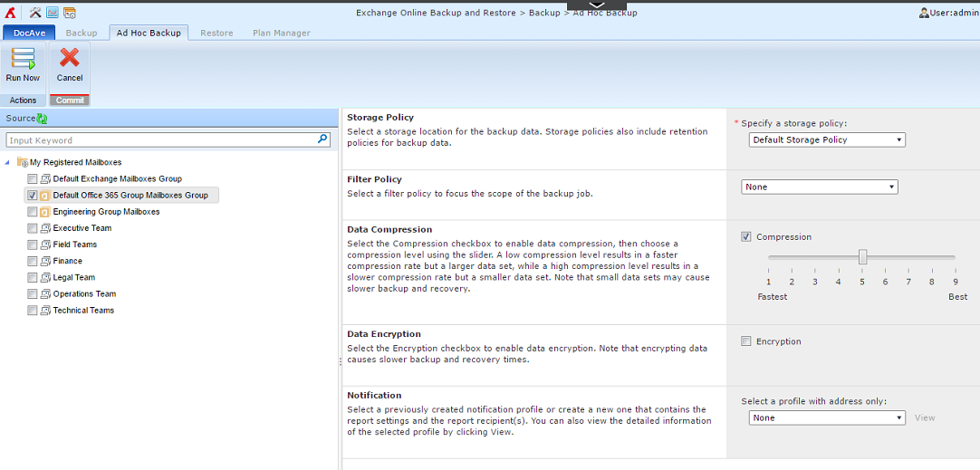
Task: Click the My Registered Mailboxes folder icon
Action: pos(22,162)
